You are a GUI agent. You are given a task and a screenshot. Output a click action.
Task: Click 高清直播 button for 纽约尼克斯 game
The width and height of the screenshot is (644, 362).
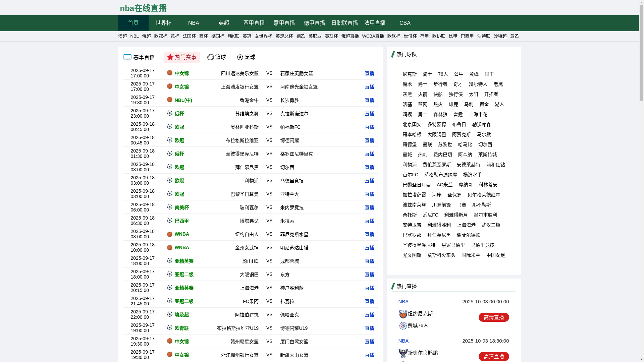(x=494, y=317)
